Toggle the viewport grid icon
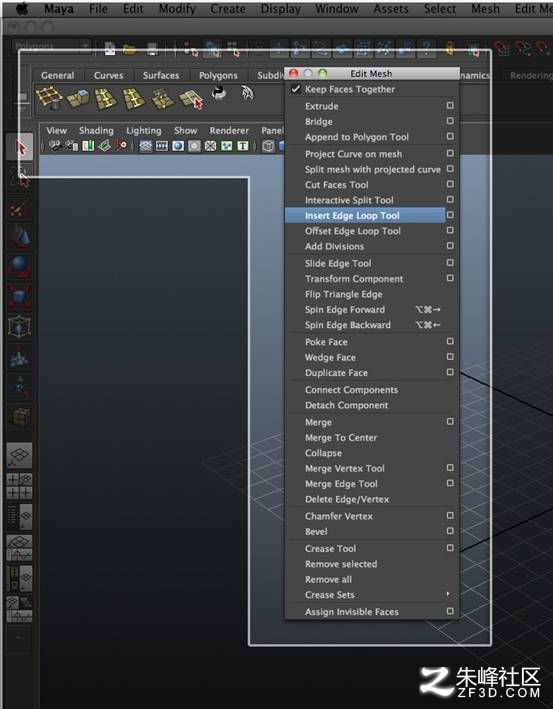This screenshot has width=553, height=709. [x=146, y=146]
